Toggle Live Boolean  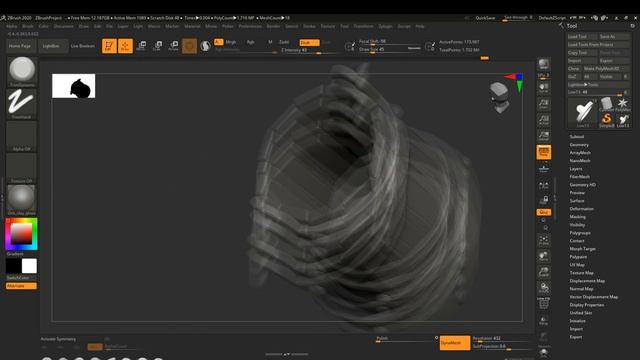pos(83,46)
